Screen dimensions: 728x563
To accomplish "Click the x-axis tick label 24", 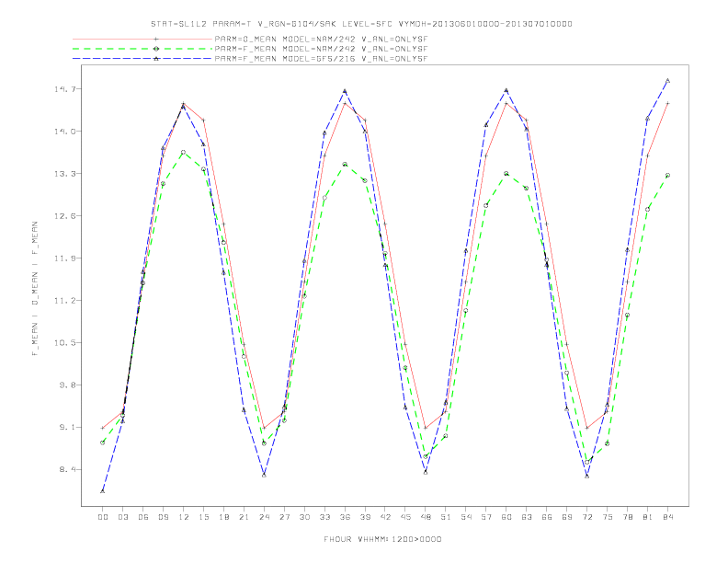I will (264, 517).
